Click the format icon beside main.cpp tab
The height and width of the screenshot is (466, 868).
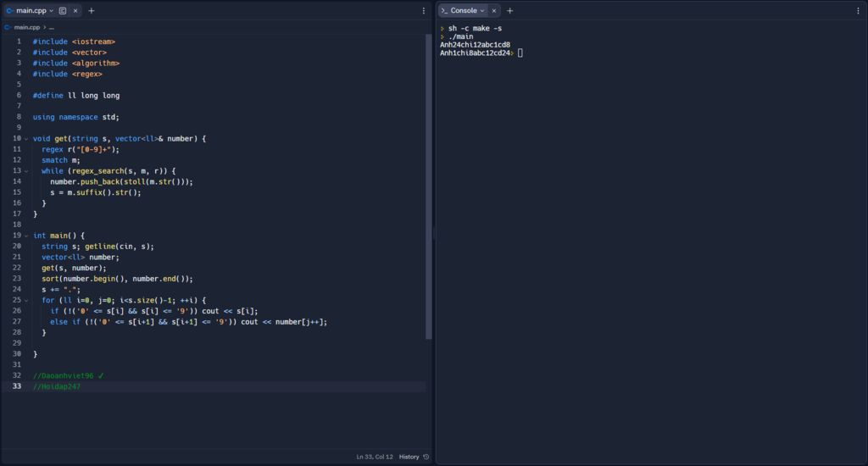[63, 11]
